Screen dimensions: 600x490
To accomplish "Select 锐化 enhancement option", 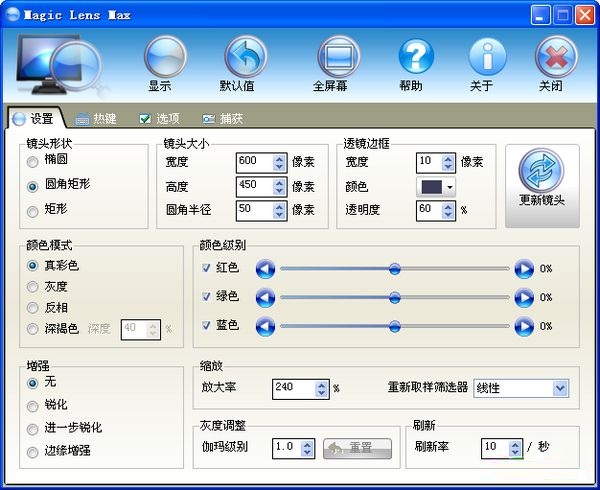I will [33, 406].
